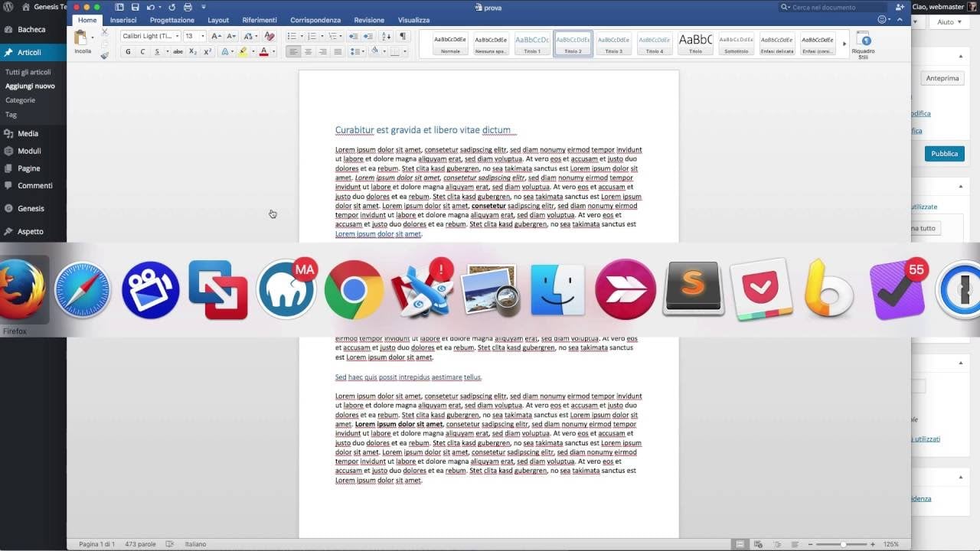Click the clear formatting eraser icon
The image size is (980, 551).
pos(269,36)
